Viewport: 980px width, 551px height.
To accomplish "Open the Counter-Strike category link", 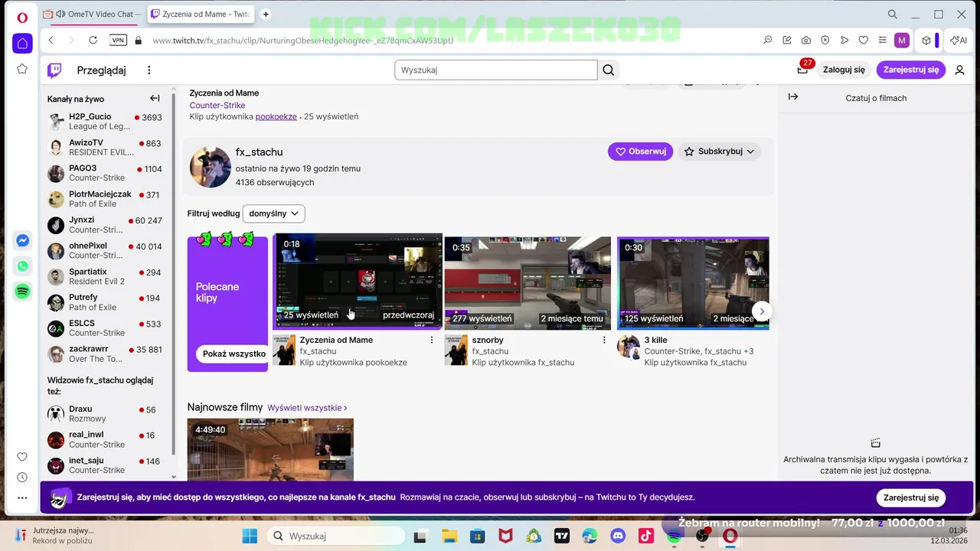I will point(217,106).
